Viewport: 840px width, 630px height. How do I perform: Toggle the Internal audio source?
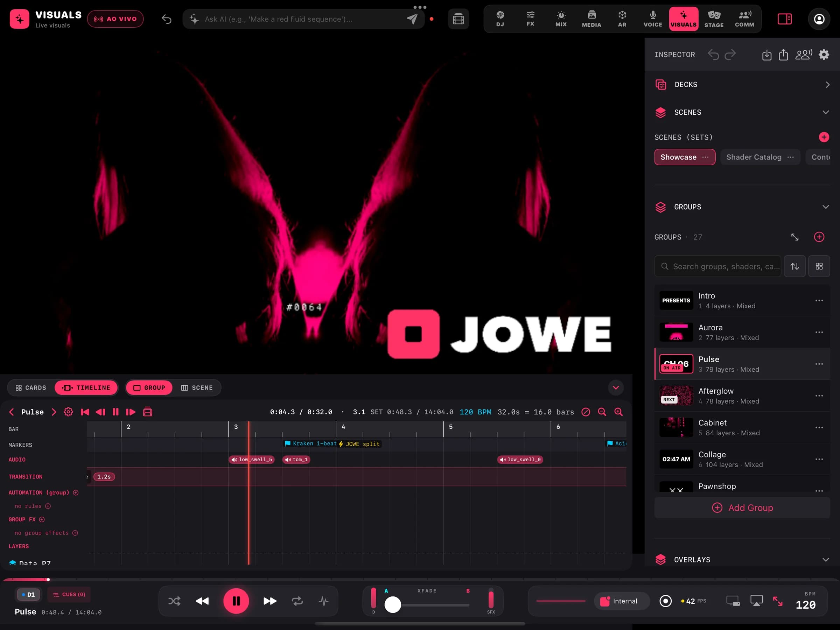pyautogui.click(x=621, y=601)
